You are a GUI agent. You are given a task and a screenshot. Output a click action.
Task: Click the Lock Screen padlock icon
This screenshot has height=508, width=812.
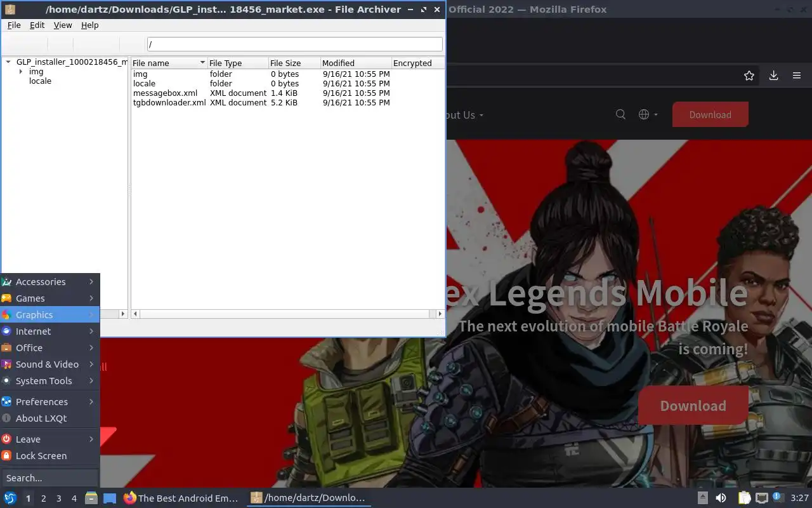click(x=7, y=456)
